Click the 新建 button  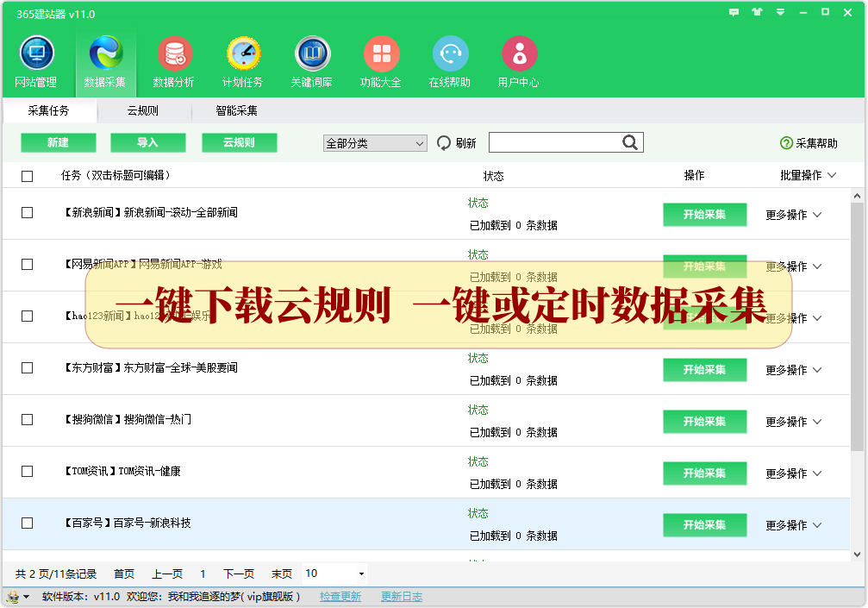pyautogui.click(x=58, y=142)
